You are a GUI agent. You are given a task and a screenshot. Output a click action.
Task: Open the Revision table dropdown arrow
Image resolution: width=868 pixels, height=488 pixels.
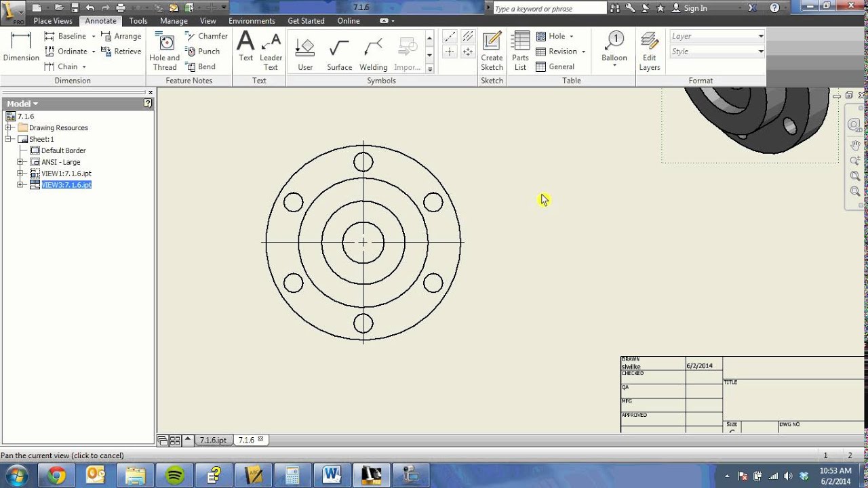[583, 52]
